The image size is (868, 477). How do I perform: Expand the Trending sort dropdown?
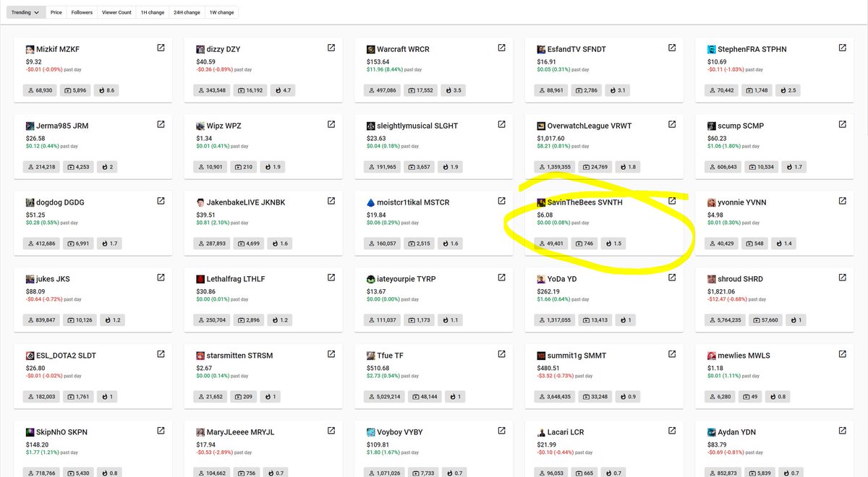[26, 12]
